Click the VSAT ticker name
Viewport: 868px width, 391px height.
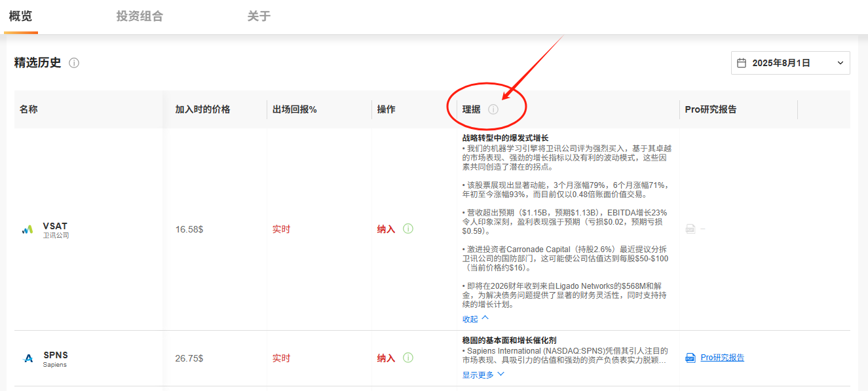(55, 226)
